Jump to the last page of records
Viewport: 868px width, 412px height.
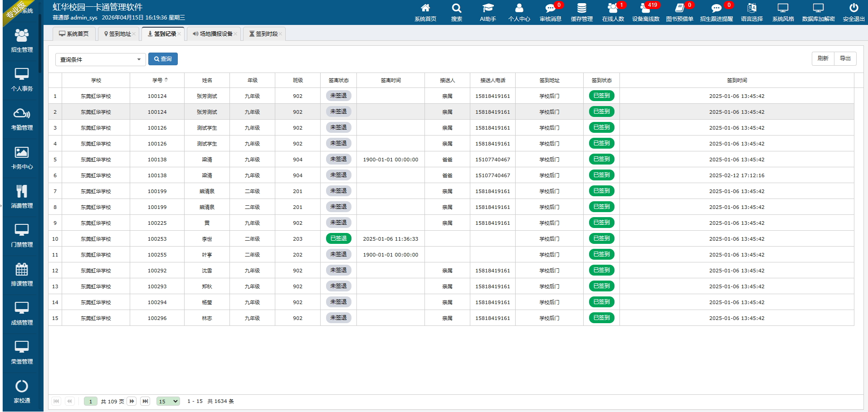[x=145, y=401]
